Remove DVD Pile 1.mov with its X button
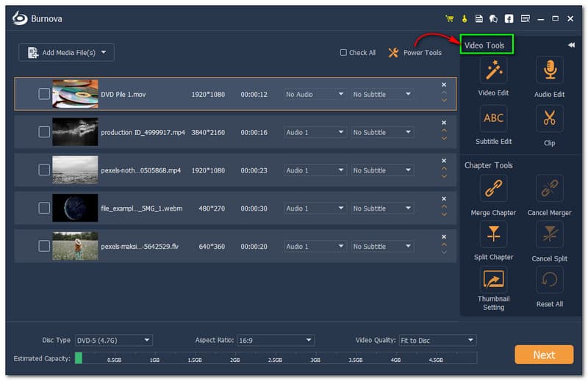This screenshot has width=588, height=381. (x=444, y=84)
